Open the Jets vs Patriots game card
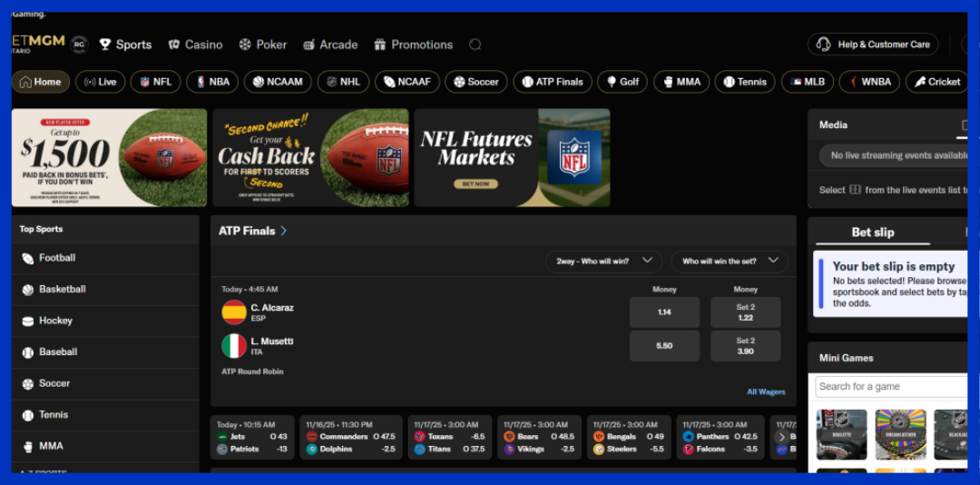980x485 pixels. click(252, 437)
